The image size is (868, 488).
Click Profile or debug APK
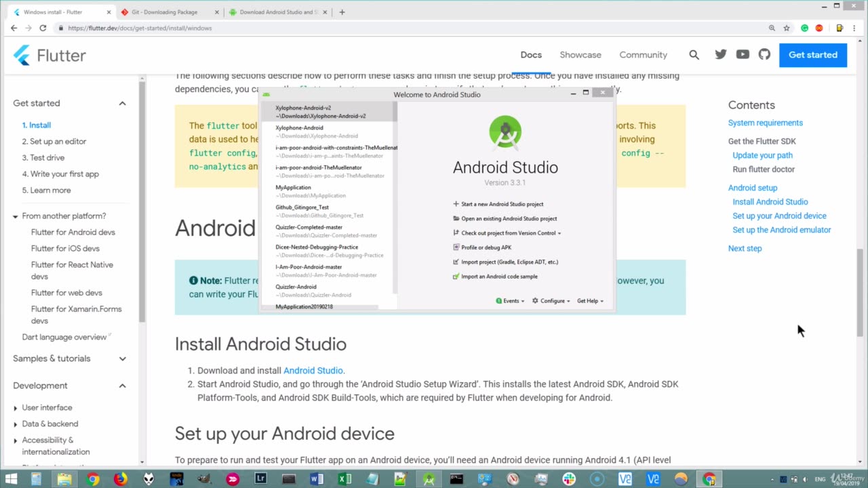tap(482, 247)
